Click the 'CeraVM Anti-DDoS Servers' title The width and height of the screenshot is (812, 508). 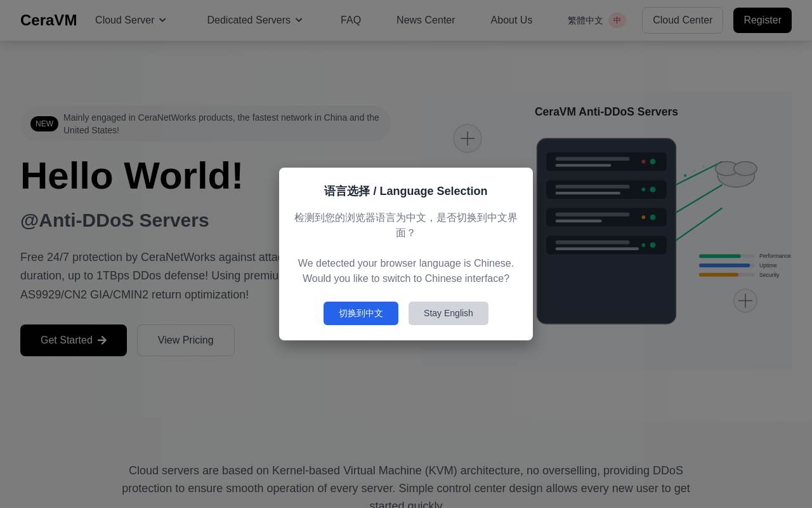[x=606, y=112]
